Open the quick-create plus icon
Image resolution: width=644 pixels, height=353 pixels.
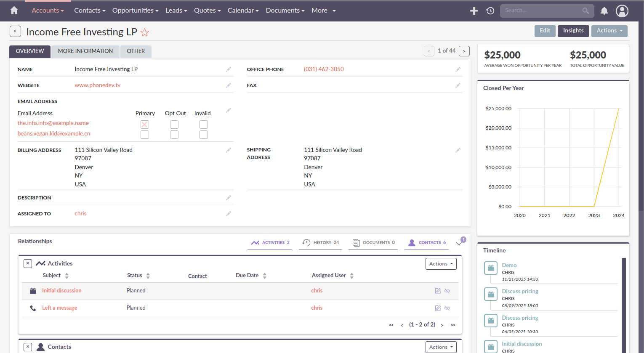click(x=474, y=11)
